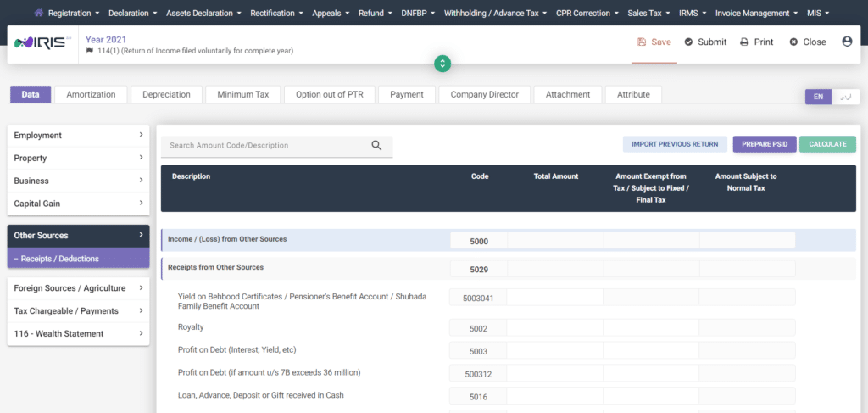Switch language to EN
The height and width of the screenshot is (413, 868).
(x=818, y=97)
